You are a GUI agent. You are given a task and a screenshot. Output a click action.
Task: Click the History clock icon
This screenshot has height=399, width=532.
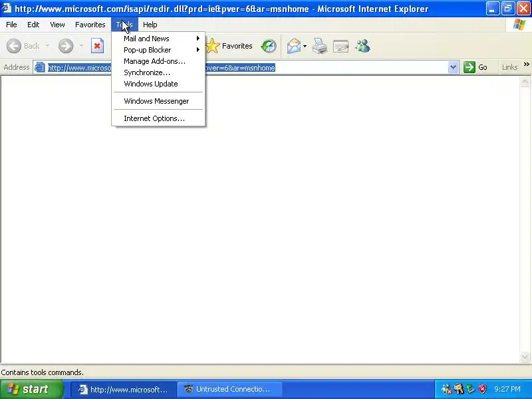269,46
